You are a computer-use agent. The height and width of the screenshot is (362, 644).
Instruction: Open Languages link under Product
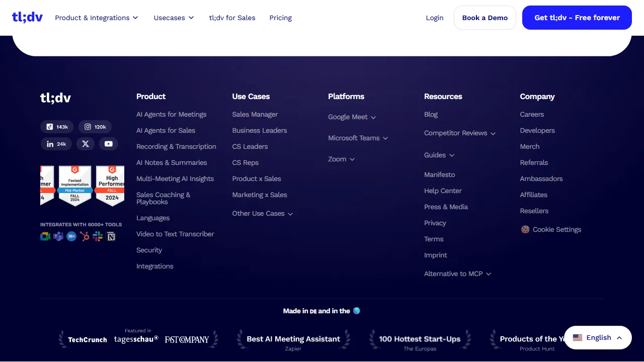[x=153, y=218]
